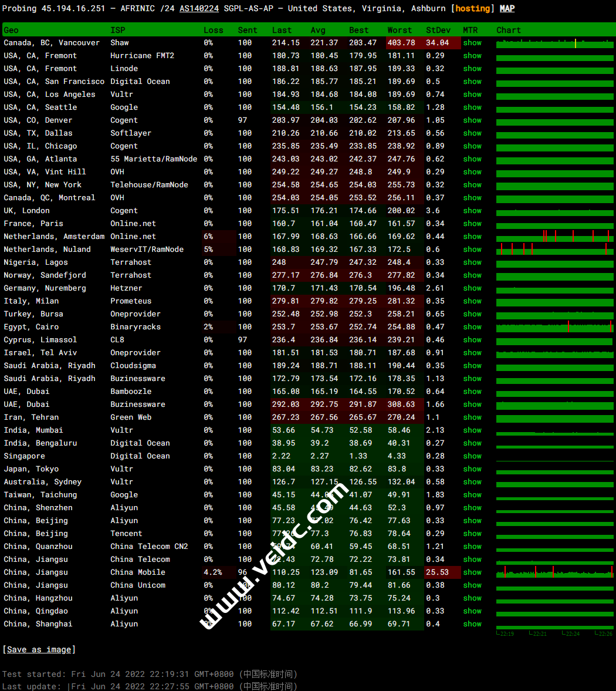The height and width of the screenshot is (691, 616).
Task: Click the Worst column header
Action: [400, 30]
